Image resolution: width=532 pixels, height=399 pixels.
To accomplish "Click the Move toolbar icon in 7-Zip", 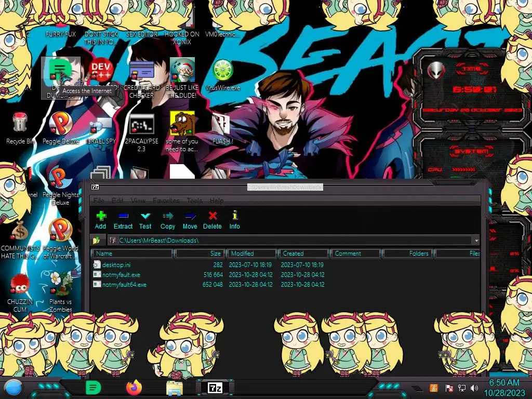I will pos(190,220).
